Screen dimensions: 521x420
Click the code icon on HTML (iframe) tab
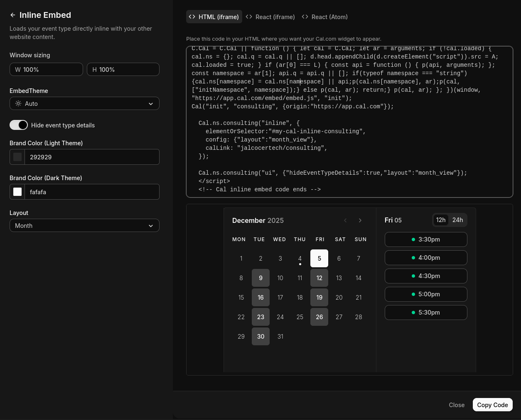pyautogui.click(x=192, y=17)
